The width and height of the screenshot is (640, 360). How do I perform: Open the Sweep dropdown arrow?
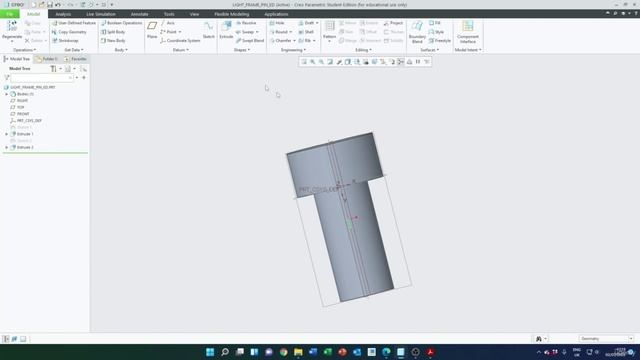click(x=257, y=32)
